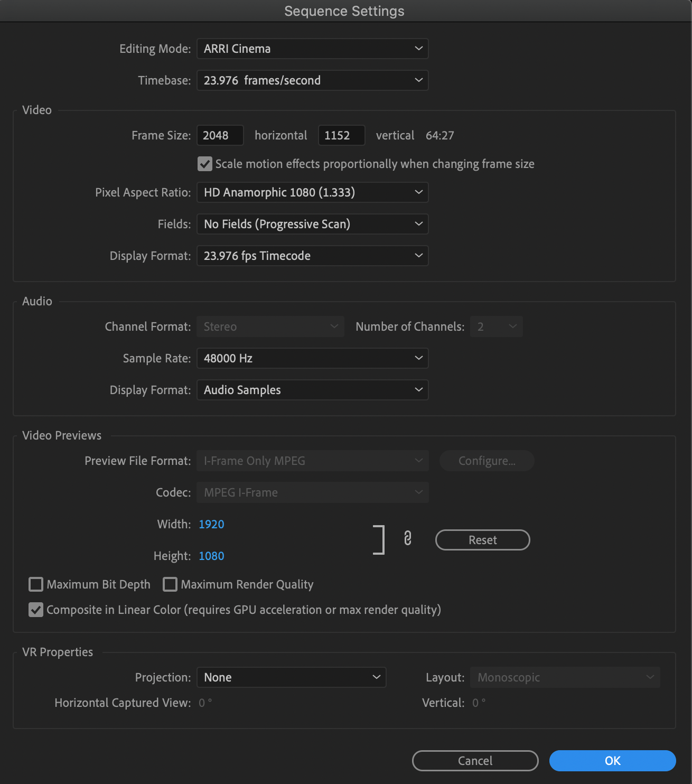Change the video Display Format timecode

(x=312, y=256)
